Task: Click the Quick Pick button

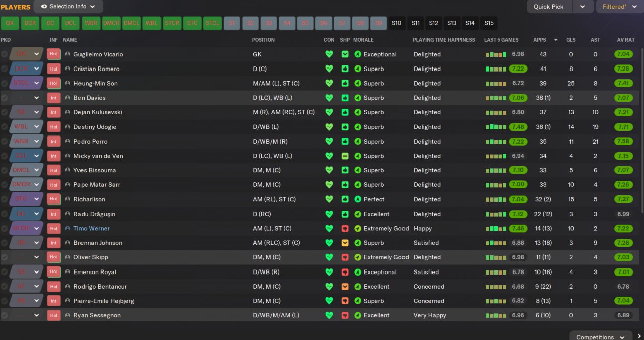Action: coord(549,7)
